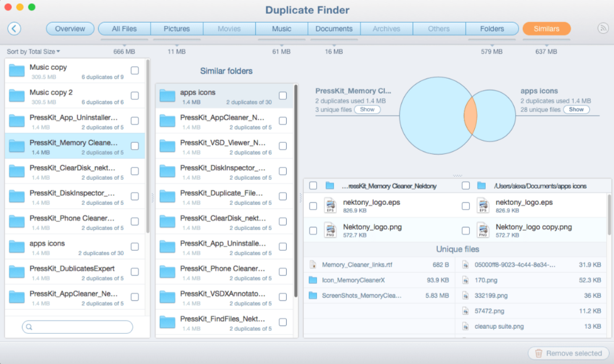Click folder icon in apps icons path header
Viewport: 614px width, 364px height.
point(481,185)
